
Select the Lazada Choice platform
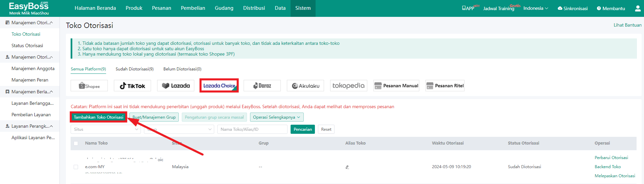pos(219,86)
